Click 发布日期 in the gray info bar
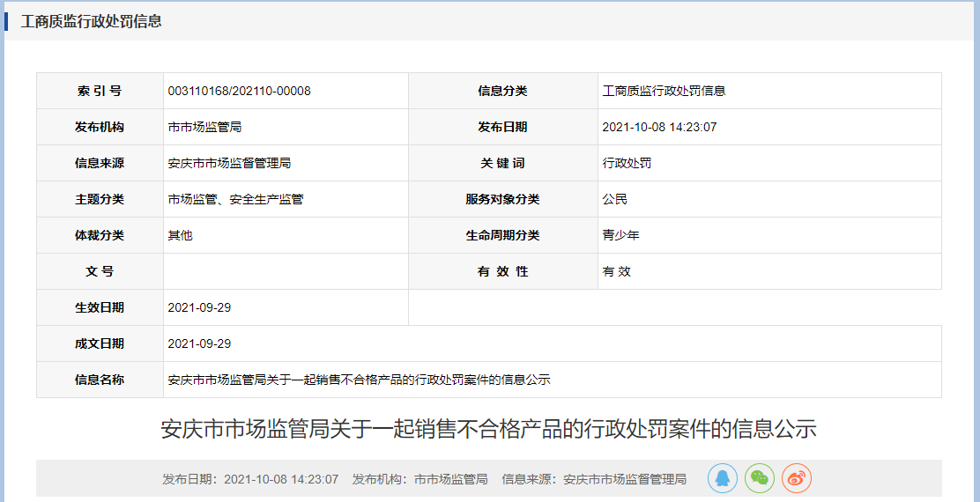This screenshot has width=980, height=502. pos(250,479)
